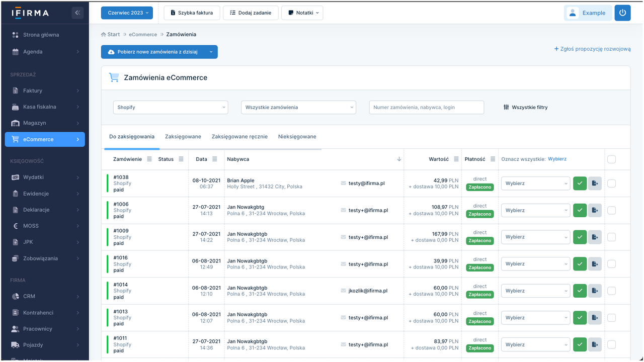Image resolution: width=644 pixels, height=362 pixels.
Task: Expand arrow beside Pobierz nowe zamówienia button
Action: point(211,52)
